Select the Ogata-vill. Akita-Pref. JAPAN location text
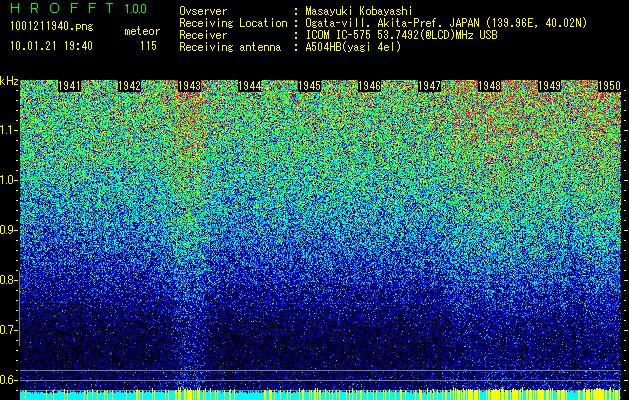 click(446, 23)
